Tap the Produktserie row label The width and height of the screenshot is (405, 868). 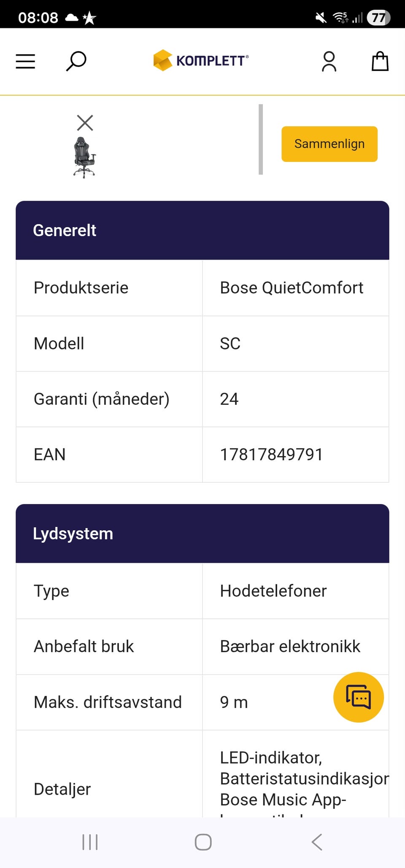tap(81, 288)
